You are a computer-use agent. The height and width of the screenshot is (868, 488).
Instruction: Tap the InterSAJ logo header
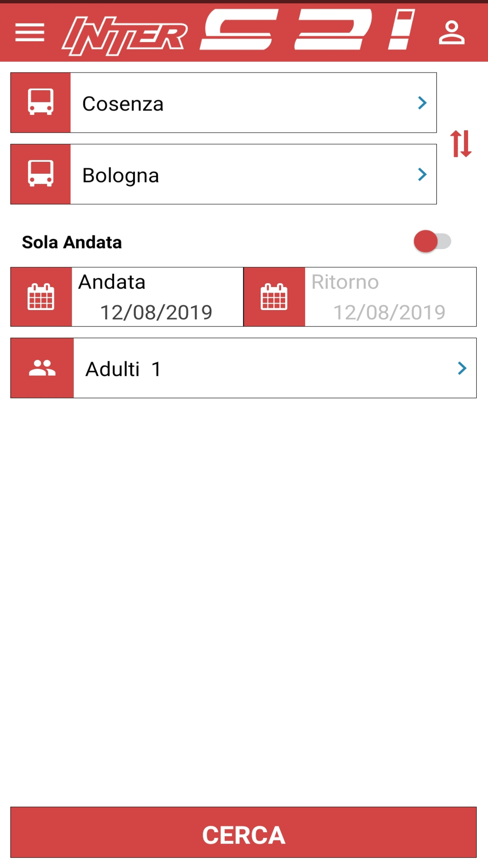(238, 32)
